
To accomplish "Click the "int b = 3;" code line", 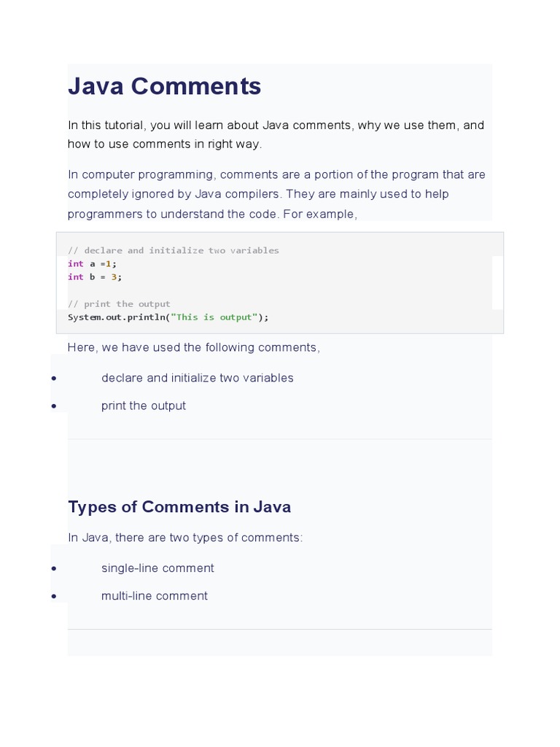I will (95, 276).
